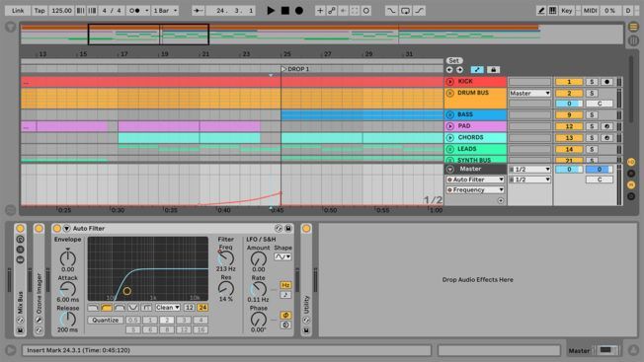This screenshot has height=362, width=644.
Task: Fold the Auto Filter device
Action: (x=66, y=229)
